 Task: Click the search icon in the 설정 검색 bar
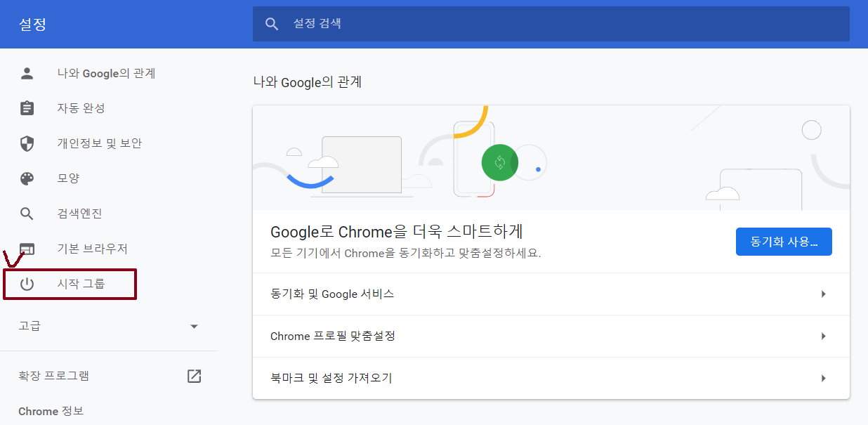[272, 24]
